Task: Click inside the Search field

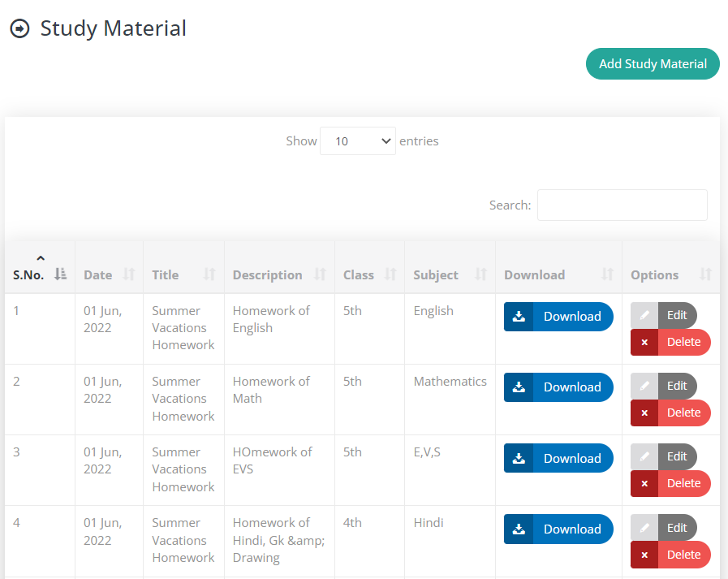Action: [x=622, y=205]
